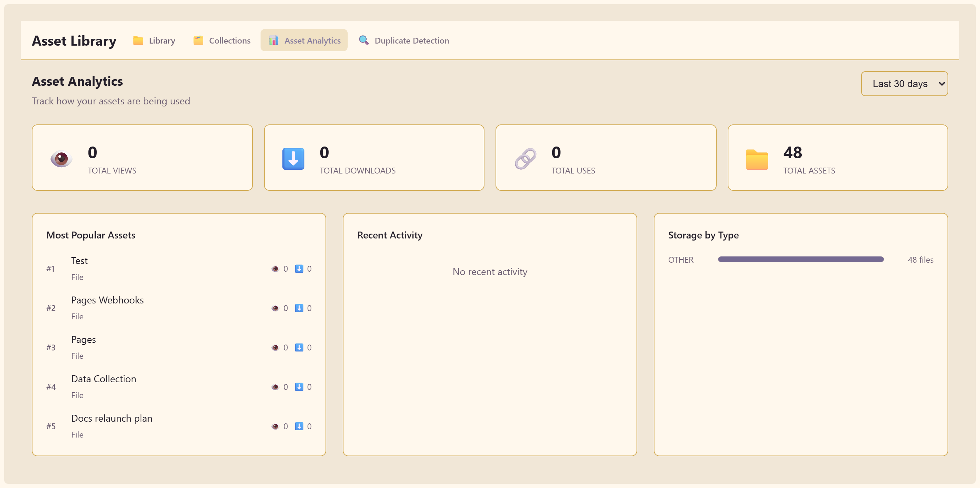Screen dimensions: 980x488
Task: Click the eye icon in Total Views card
Action: click(x=61, y=159)
